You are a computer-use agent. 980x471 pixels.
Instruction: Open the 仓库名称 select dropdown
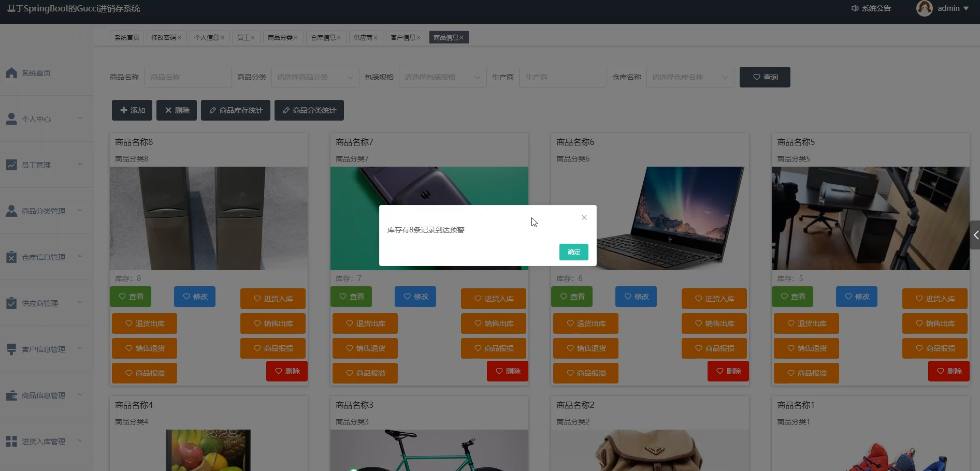690,77
